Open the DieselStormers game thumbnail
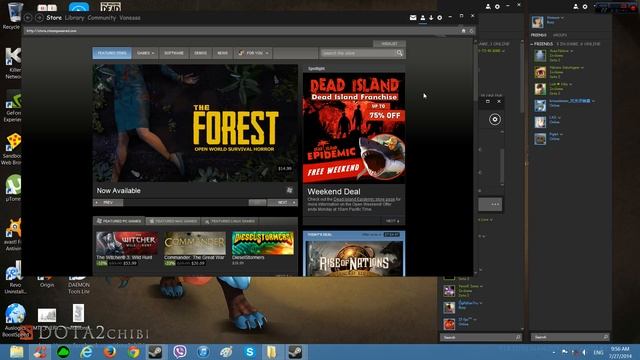640x360 pixels. tap(262, 243)
